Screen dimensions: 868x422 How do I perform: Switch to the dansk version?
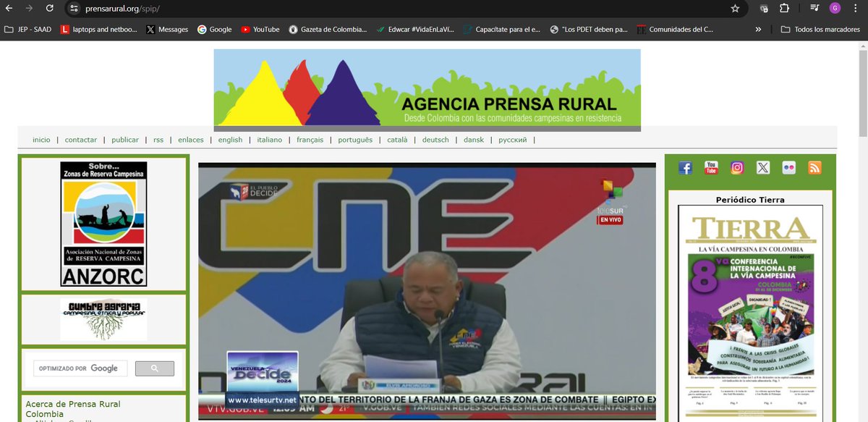[475, 140]
